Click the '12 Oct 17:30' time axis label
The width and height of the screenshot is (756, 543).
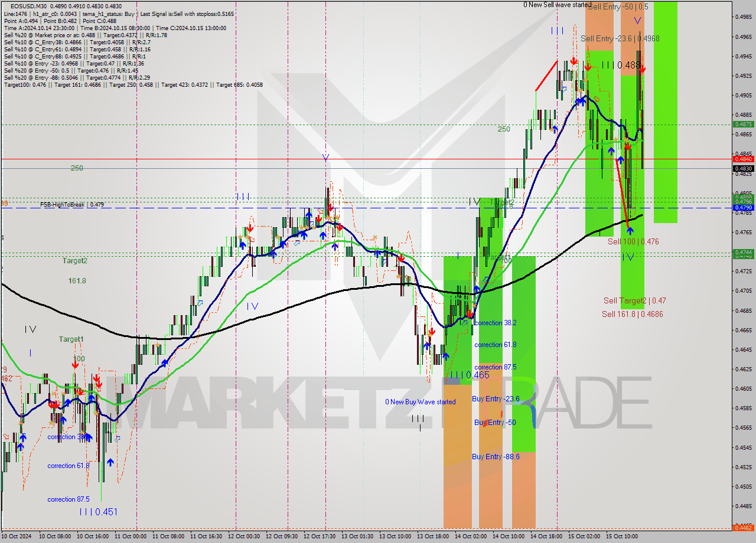(319, 537)
